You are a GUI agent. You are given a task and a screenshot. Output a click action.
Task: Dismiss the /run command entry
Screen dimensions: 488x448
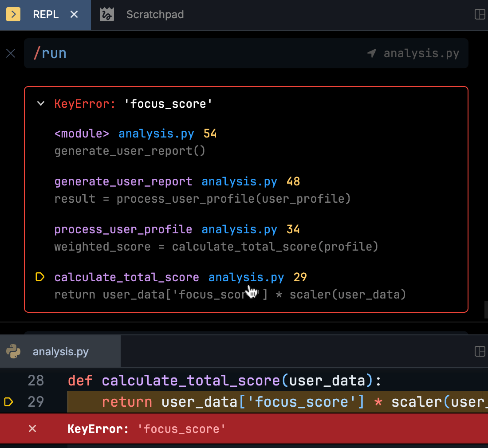11,54
